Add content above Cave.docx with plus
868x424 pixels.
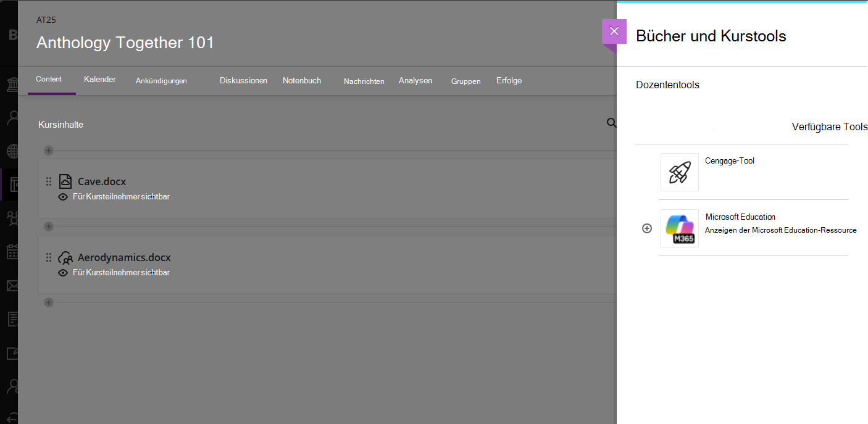(x=49, y=151)
